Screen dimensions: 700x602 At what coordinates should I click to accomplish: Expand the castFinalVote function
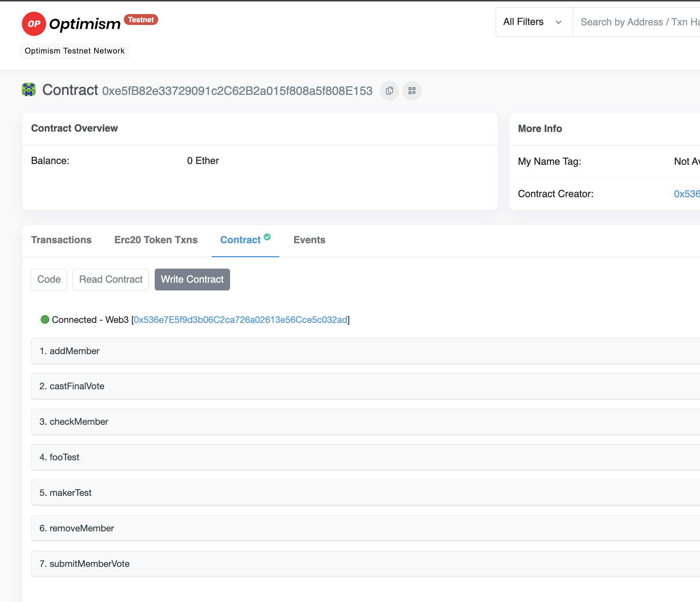point(366,386)
